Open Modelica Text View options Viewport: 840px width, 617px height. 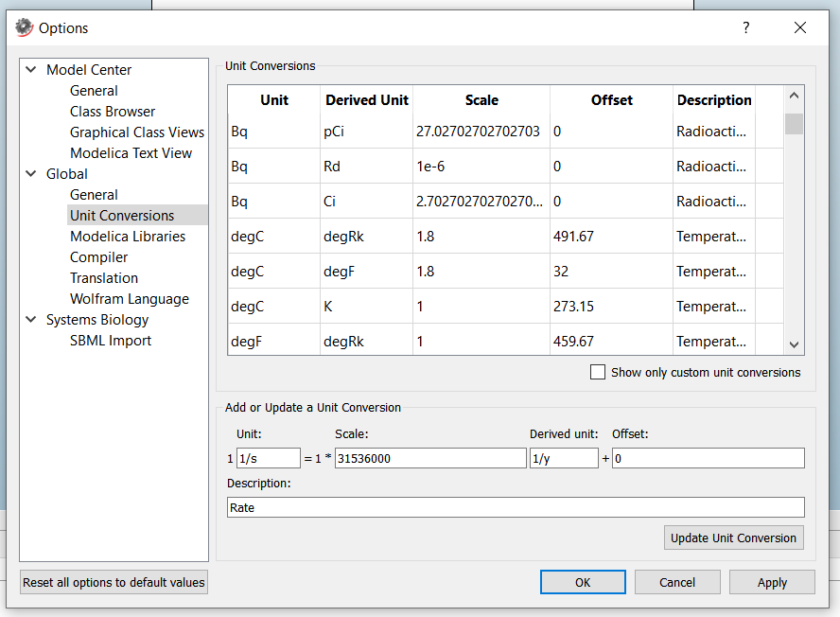(131, 153)
